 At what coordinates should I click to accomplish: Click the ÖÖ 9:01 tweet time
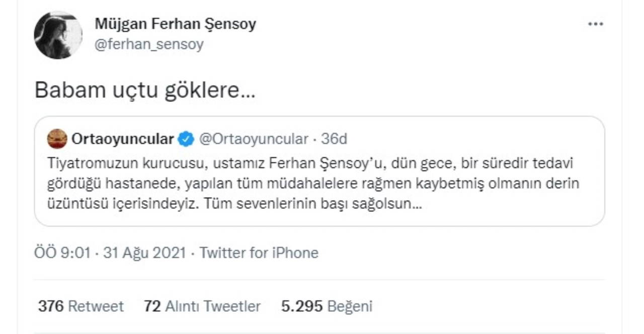62,253
